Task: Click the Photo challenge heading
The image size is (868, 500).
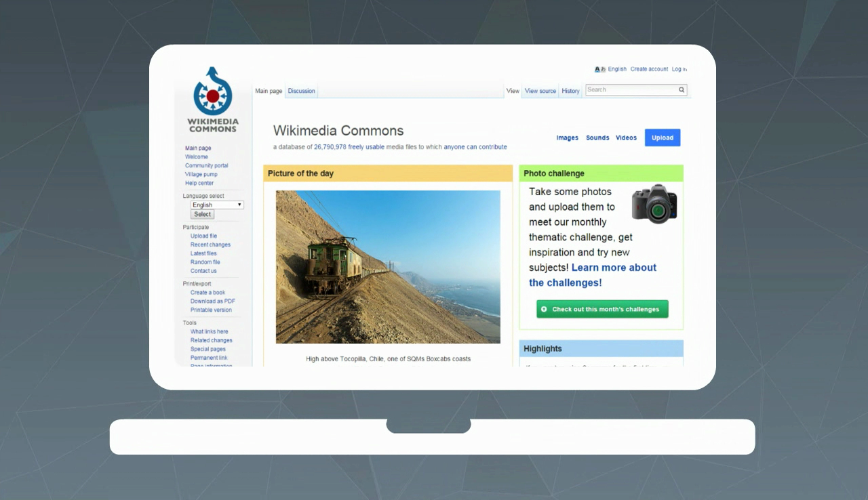Action: point(554,173)
